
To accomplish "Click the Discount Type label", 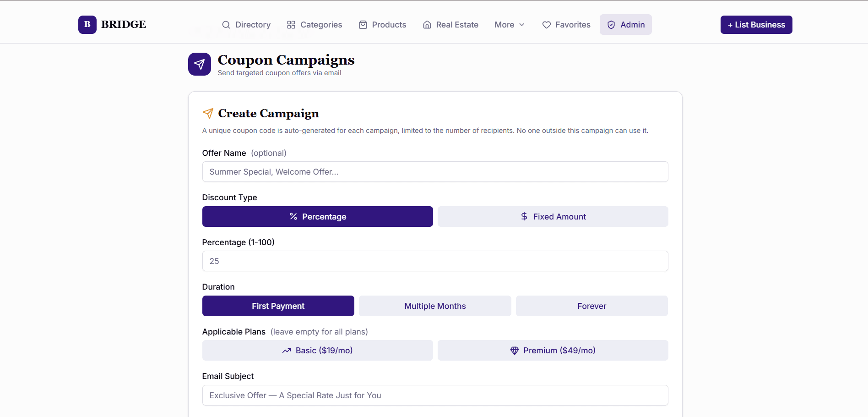I will coord(230,198).
